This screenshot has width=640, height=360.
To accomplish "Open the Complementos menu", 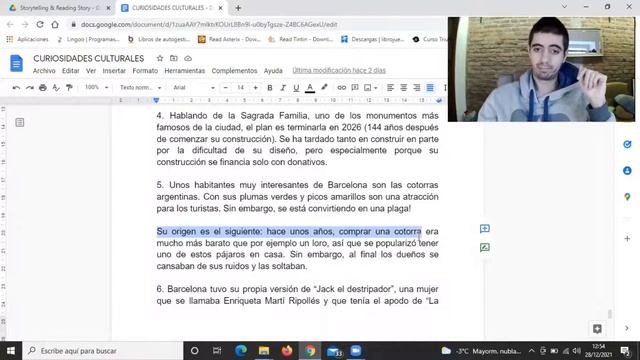I will coord(234,71).
